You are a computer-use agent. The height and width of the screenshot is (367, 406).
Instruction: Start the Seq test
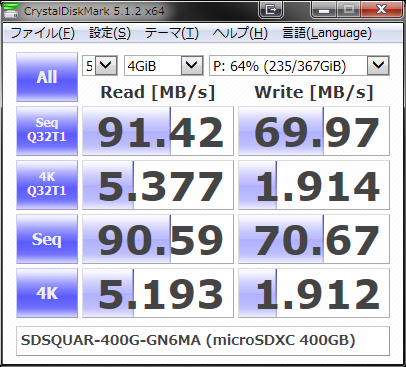(47, 239)
